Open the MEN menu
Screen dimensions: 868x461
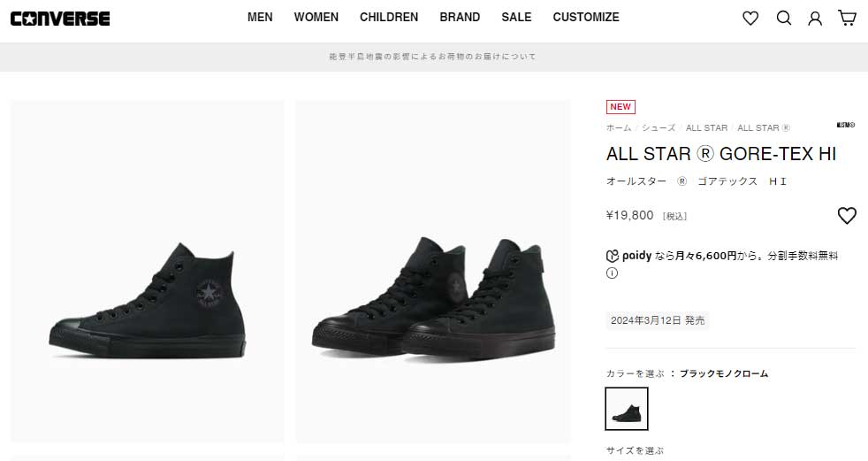point(260,17)
